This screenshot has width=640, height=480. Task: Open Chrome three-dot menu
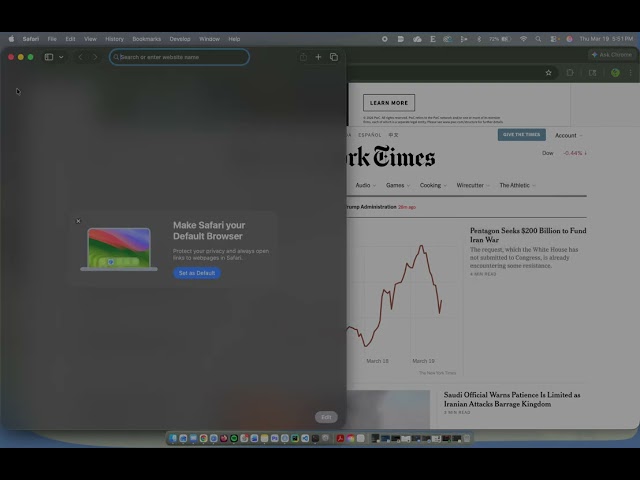(631, 73)
